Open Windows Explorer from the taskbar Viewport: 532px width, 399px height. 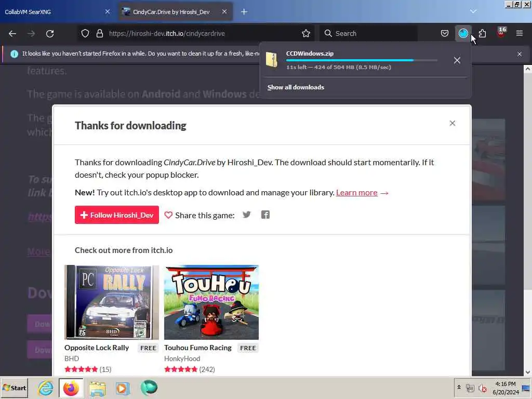[97, 388]
